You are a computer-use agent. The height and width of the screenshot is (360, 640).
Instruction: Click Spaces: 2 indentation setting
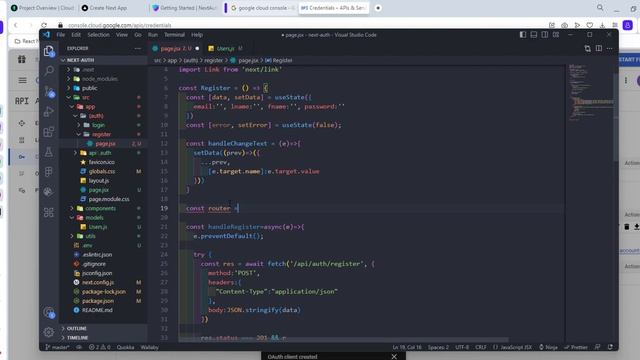point(438,347)
